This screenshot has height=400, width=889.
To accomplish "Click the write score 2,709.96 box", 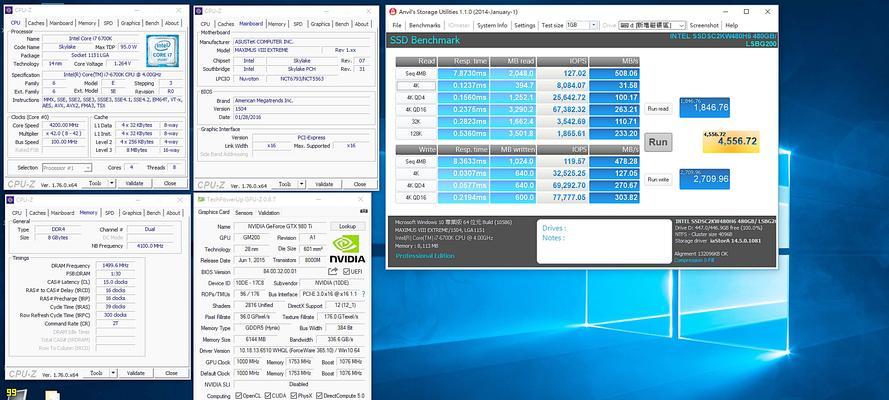I will point(704,178).
